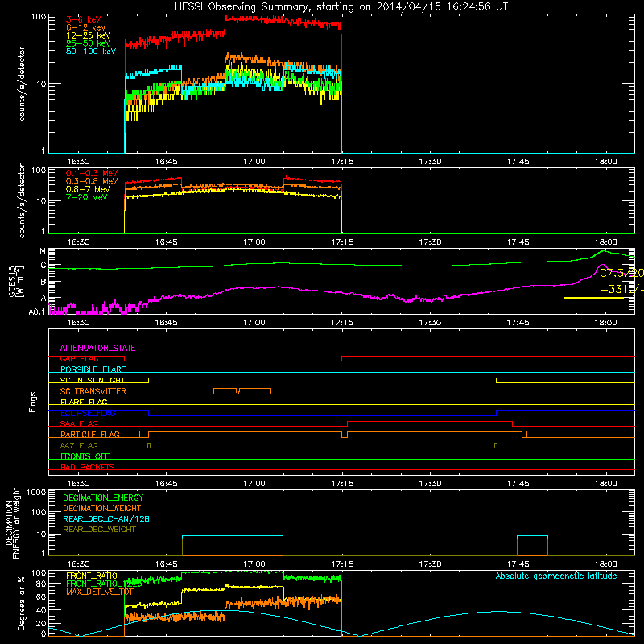The image size is (644, 644).
Task: Select the 60 tick on bottom panel axis
Action: pos(42,597)
